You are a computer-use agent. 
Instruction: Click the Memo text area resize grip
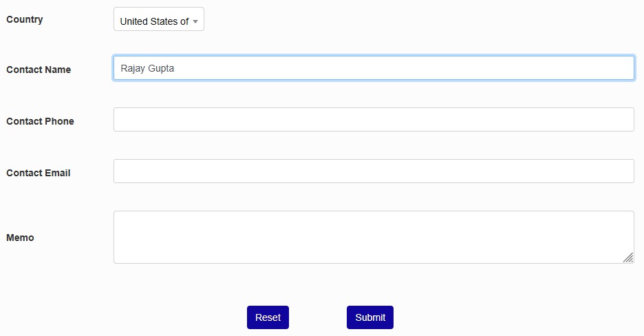pos(628,258)
